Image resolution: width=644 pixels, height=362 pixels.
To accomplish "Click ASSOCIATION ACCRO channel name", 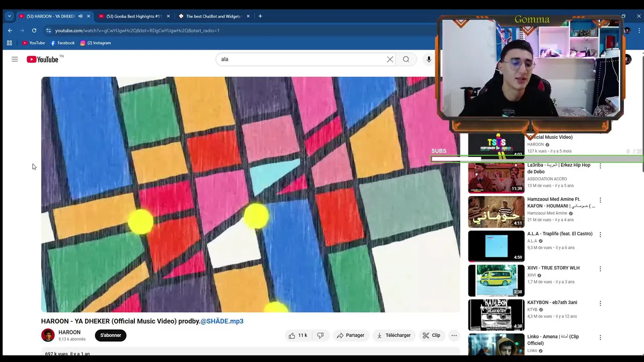I will click(547, 179).
